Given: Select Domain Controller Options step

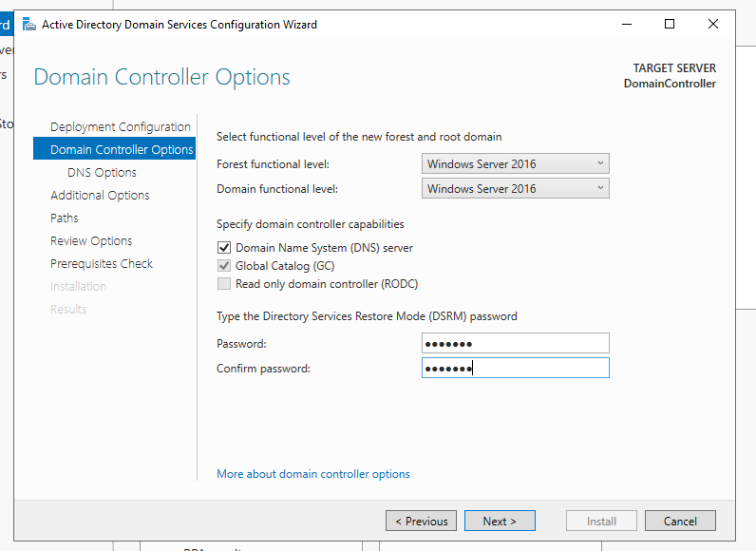Looking at the screenshot, I should (x=121, y=150).
